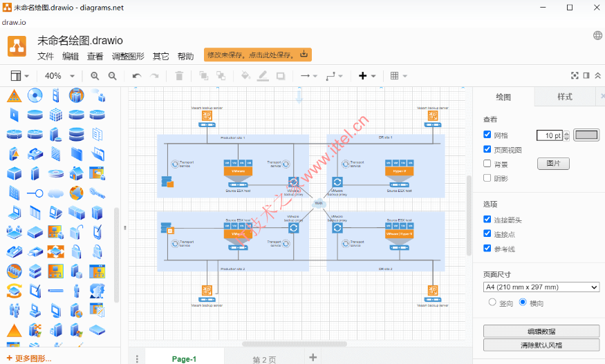Click the draw.io orange logo

point(17,46)
